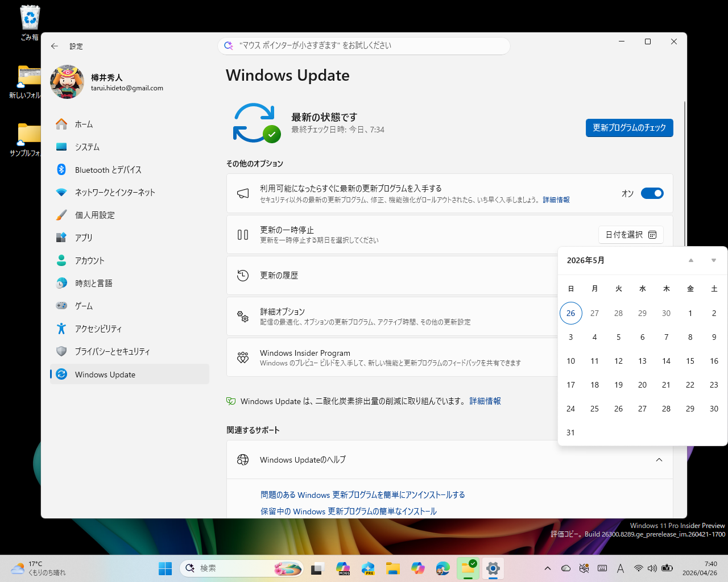Select date 15 in the calendar
728x582 pixels.
pyautogui.click(x=690, y=361)
